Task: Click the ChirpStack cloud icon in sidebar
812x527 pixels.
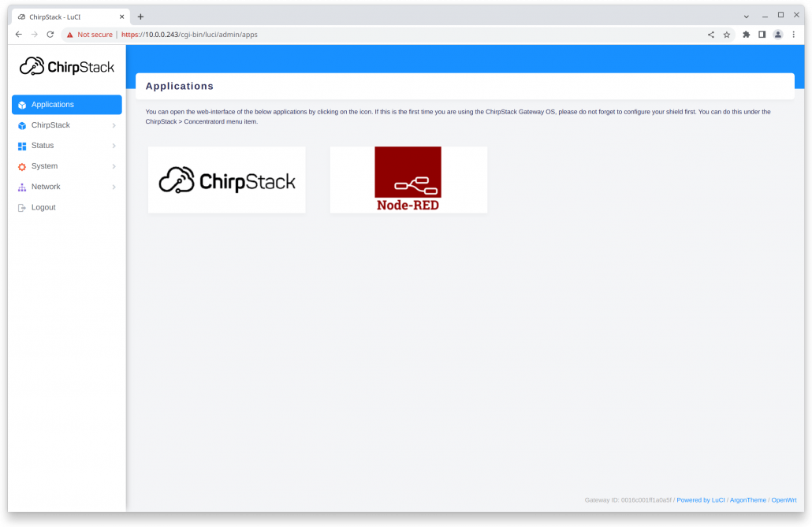Action: [20, 124]
